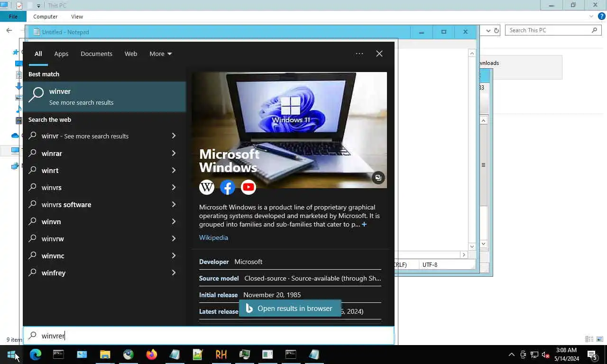Expand the More filter dropdown
Image resolution: width=607 pixels, height=364 pixels.
pyautogui.click(x=161, y=54)
